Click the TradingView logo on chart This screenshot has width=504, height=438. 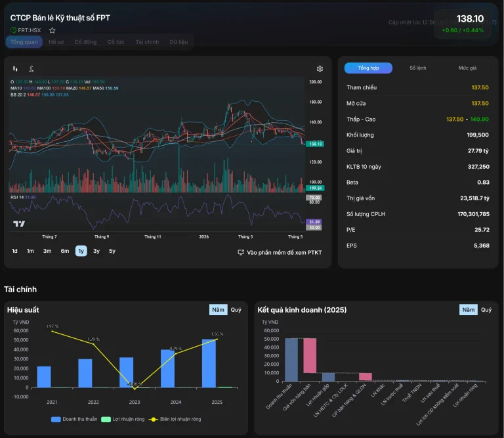19,223
